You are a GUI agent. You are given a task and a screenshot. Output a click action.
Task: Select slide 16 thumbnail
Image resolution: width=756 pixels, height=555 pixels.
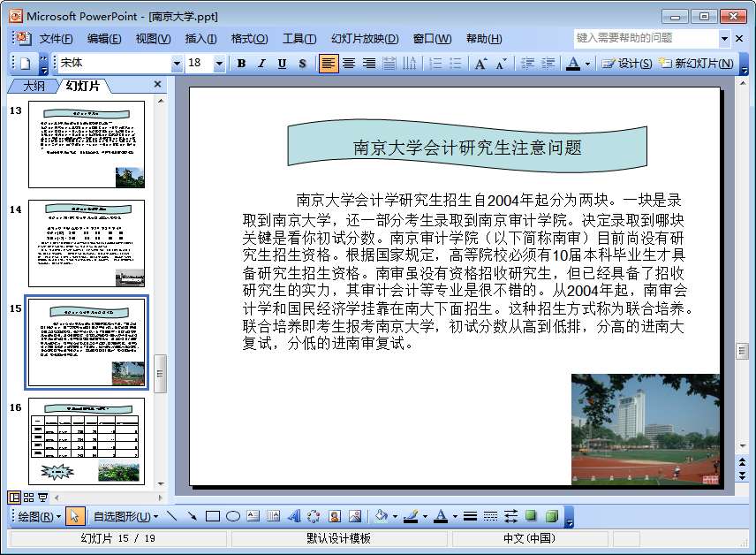click(x=87, y=441)
